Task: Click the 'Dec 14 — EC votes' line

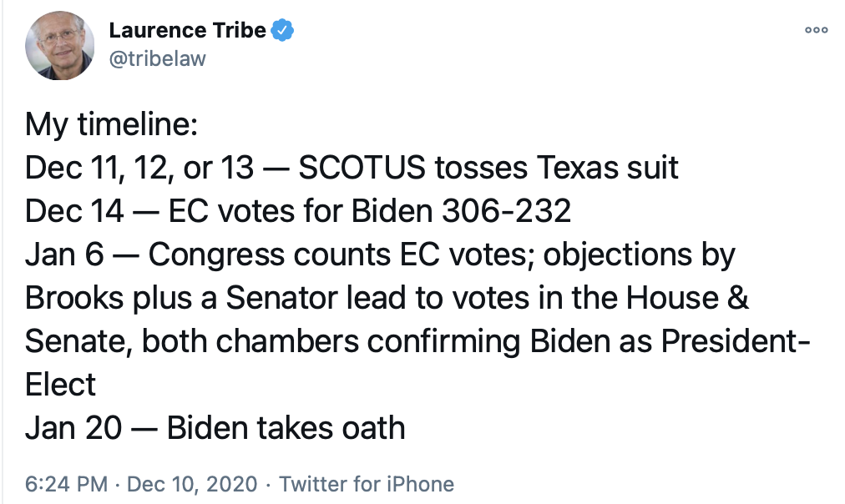Action: pos(298,211)
